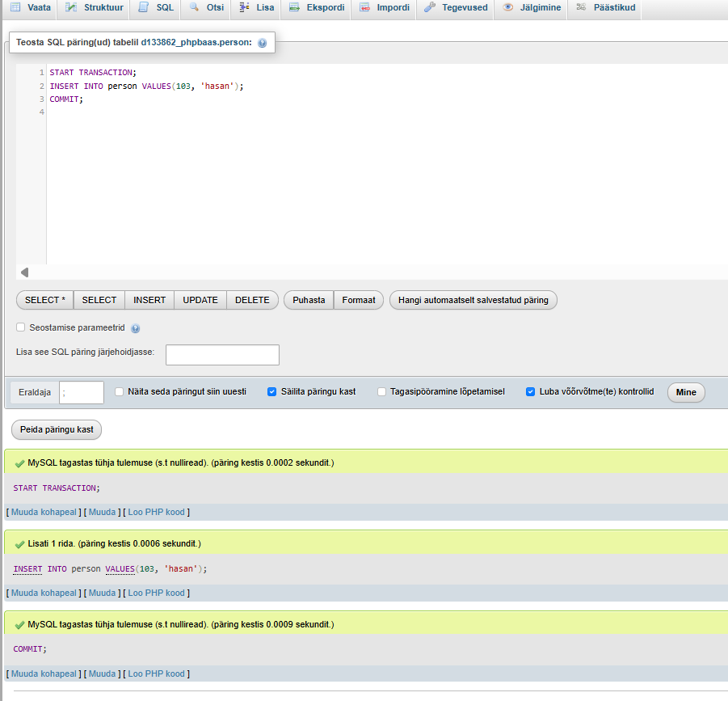This screenshot has width=728, height=701.
Task: Click the INSERT keyword link in result query
Action: pos(27,569)
